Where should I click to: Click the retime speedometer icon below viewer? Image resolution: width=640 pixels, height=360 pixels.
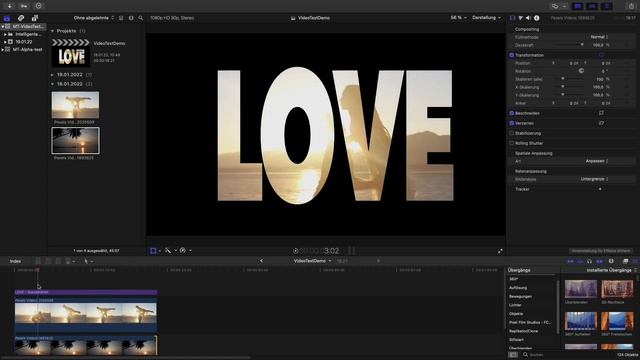pos(182,251)
